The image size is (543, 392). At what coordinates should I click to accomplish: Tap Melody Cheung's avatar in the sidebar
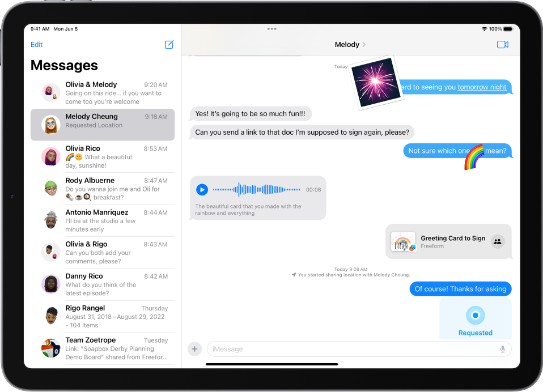point(50,123)
